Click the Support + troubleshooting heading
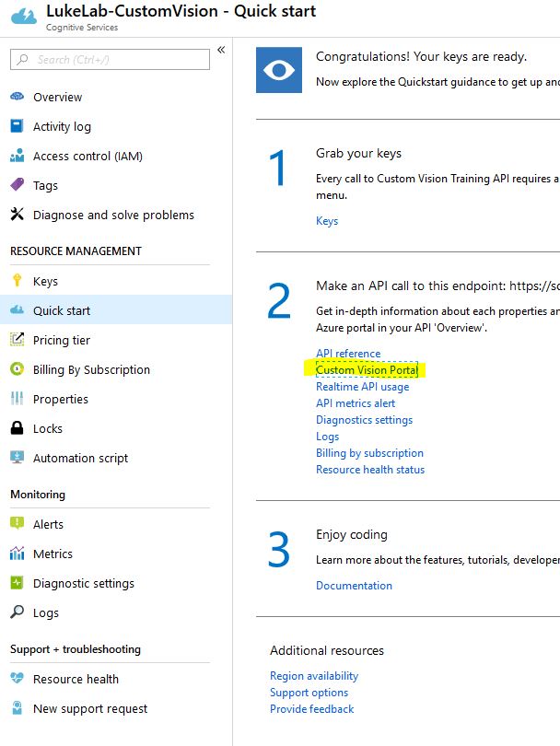This screenshot has height=746, width=560. [76, 649]
